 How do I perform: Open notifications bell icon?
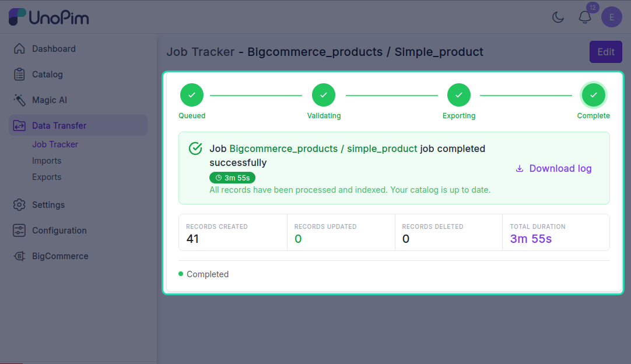point(585,17)
